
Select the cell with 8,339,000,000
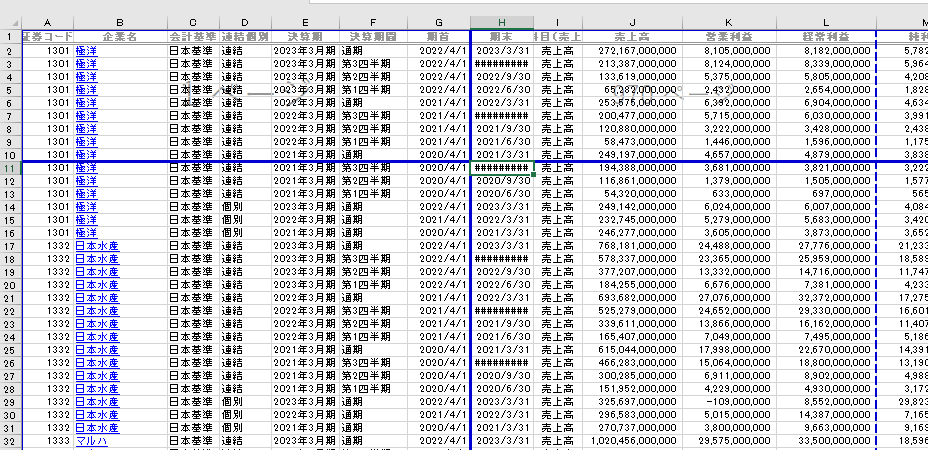[x=826, y=63]
